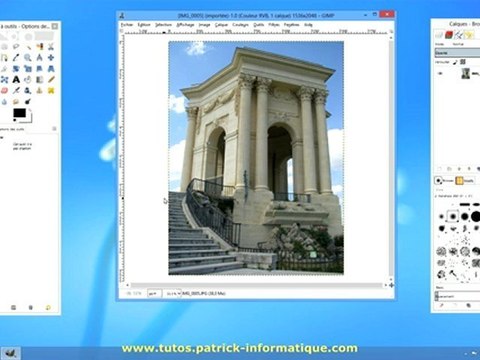
Task: Open the zoom percentage dropdown in status bar
Action: (173, 293)
